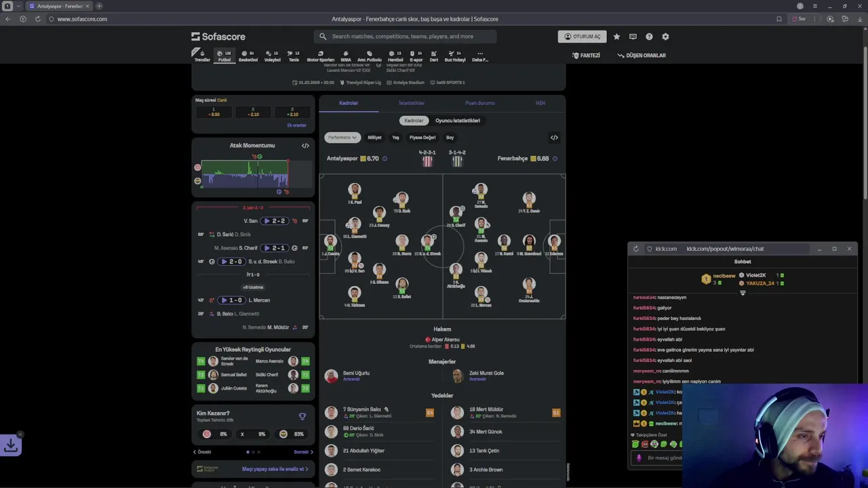
Task: Click Antalyaspor rating info icon
Action: pos(384,159)
